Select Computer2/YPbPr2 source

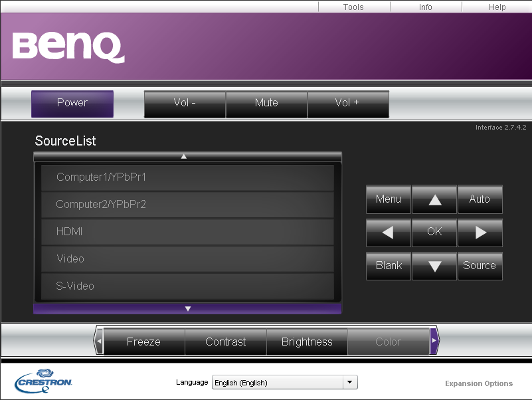click(x=187, y=205)
